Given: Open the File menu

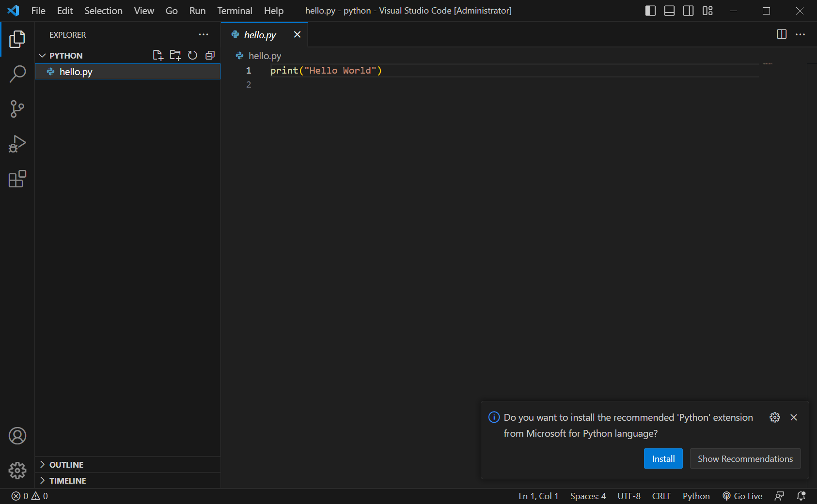Looking at the screenshot, I should (38, 11).
